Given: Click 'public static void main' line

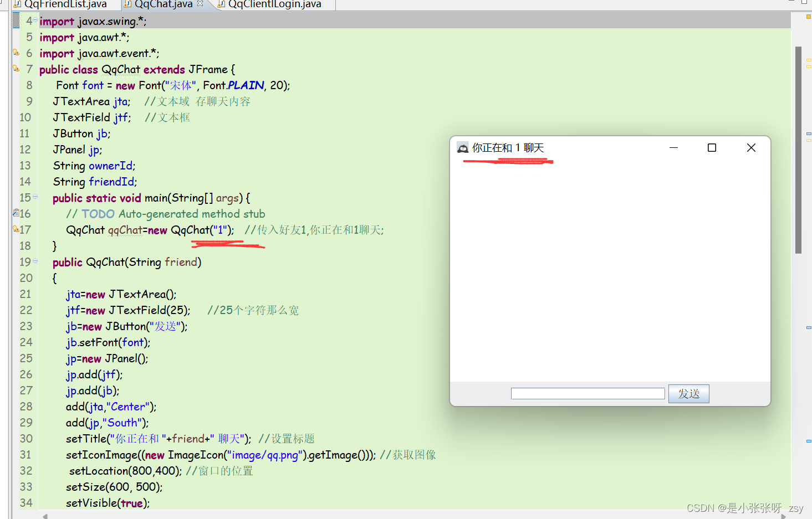Looking at the screenshot, I should (151, 198).
